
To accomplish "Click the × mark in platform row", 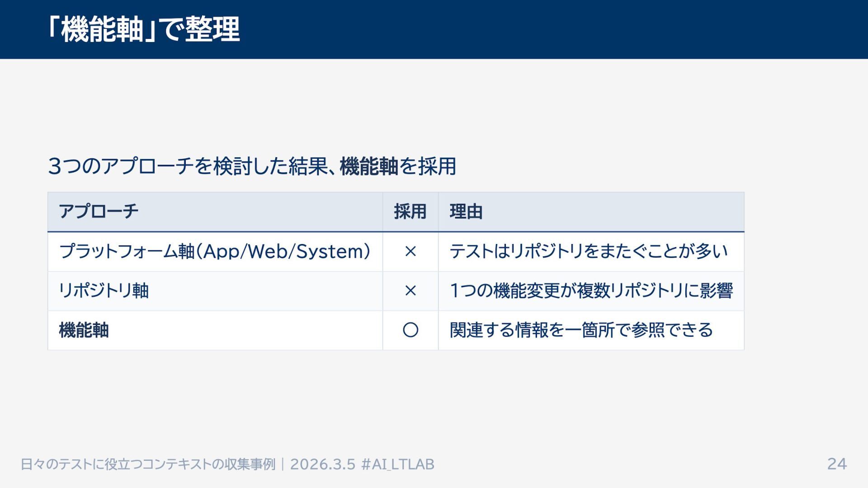I will point(410,251).
